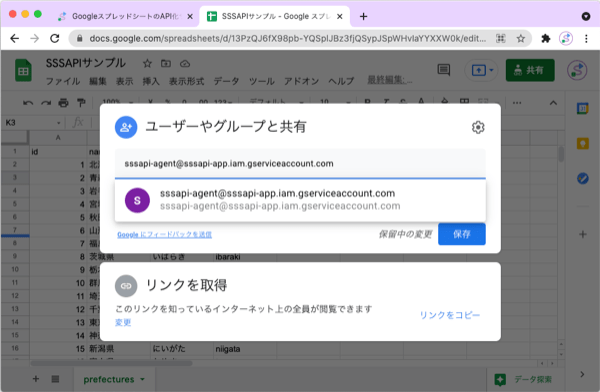
Task: Click the cloud document status icon
Action: click(185, 64)
